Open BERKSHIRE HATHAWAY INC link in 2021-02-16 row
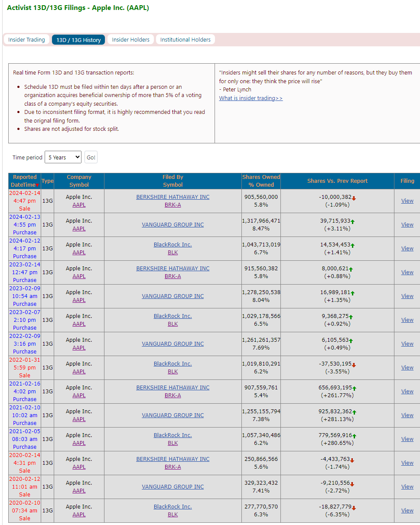Image resolution: width=420 pixels, height=525 pixels. click(x=173, y=388)
